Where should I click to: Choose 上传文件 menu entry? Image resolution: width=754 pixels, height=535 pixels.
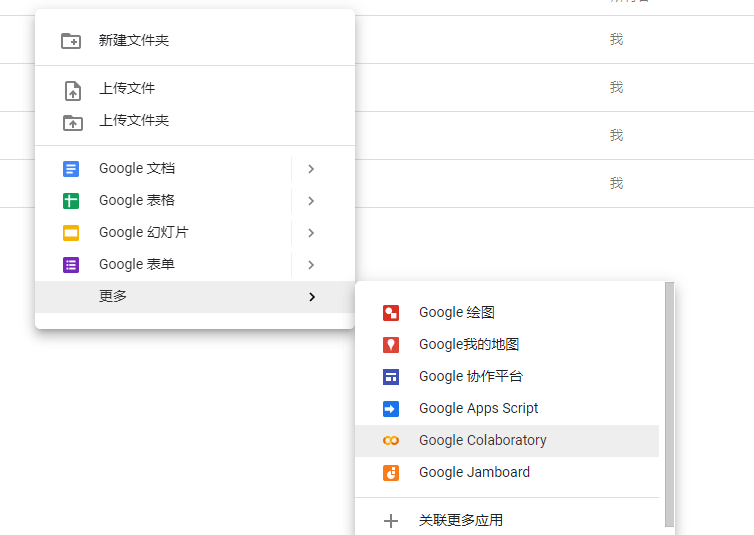[195, 89]
